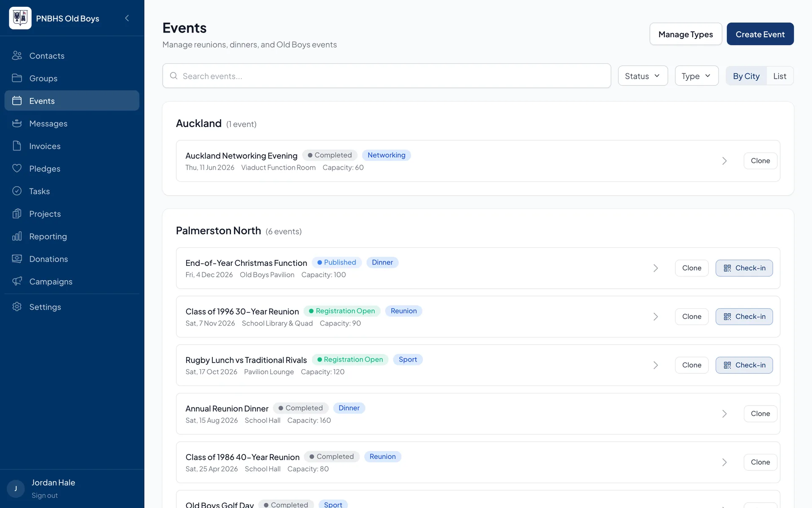Open the Type filter dropdown
The width and height of the screenshot is (812, 508).
point(697,76)
